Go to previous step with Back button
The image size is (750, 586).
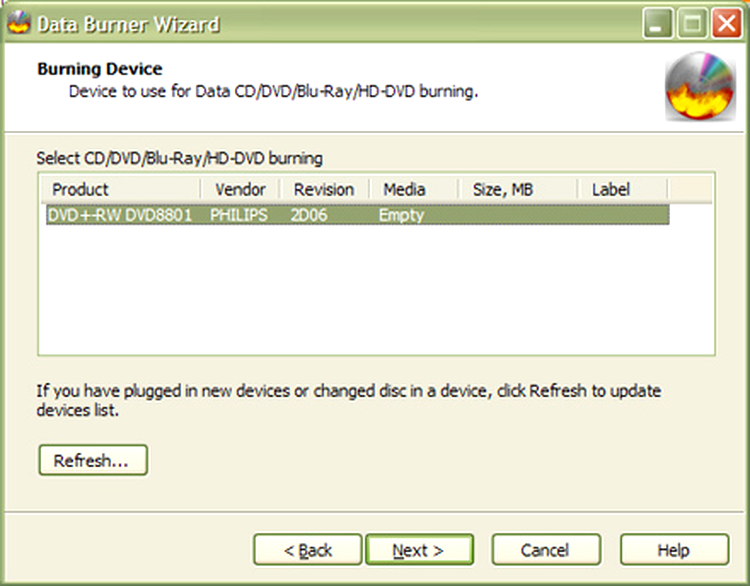[x=308, y=550]
